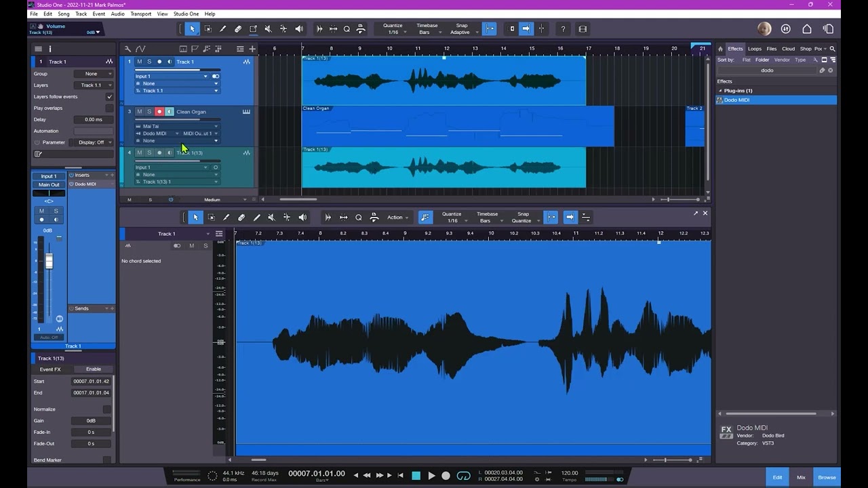Switch to the Loops browser tab

point(754,49)
